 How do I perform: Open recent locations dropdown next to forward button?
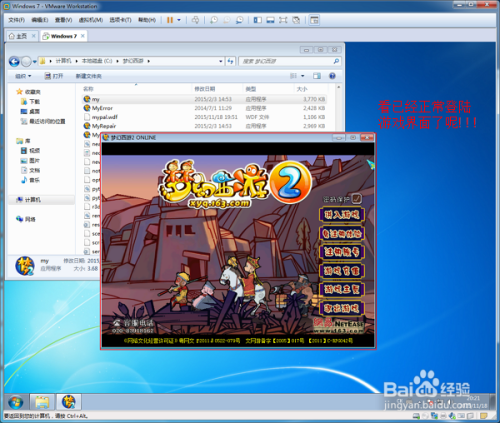[x=34, y=62]
